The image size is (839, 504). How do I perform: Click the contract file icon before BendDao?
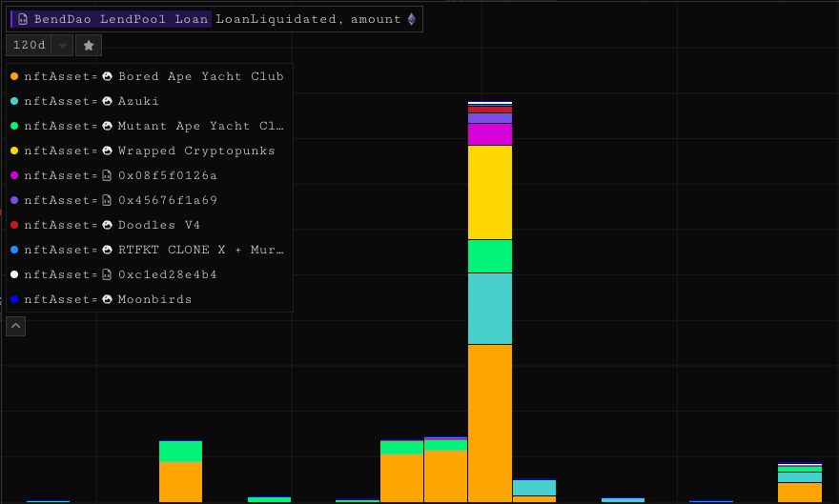[x=23, y=19]
